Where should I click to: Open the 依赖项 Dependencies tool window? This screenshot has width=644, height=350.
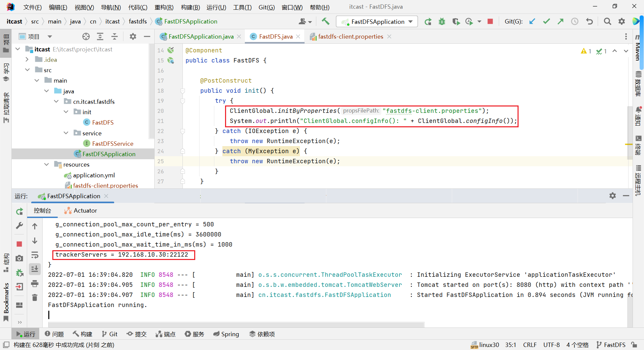coord(262,334)
